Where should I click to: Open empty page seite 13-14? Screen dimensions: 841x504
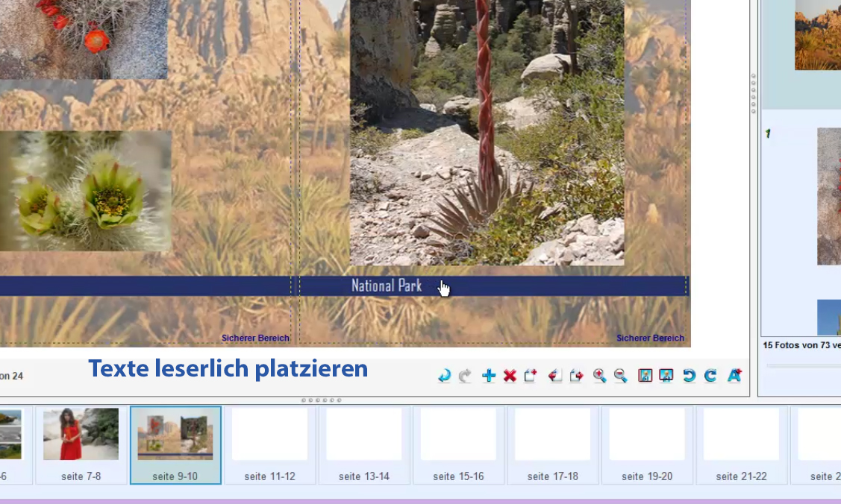(x=364, y=444)
